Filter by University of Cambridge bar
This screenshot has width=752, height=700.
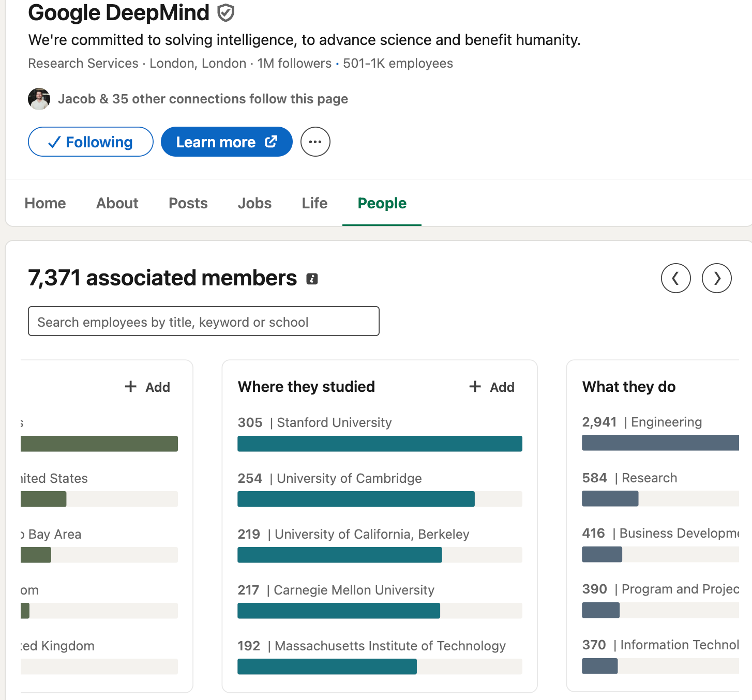coord(380,499)
